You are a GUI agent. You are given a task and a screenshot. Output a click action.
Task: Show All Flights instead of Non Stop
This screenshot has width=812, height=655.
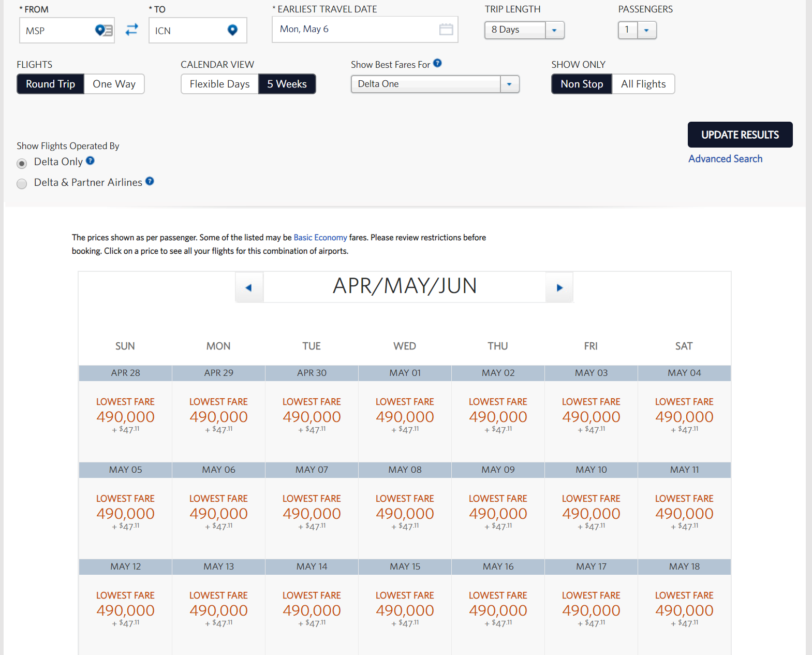click(643, 84)
